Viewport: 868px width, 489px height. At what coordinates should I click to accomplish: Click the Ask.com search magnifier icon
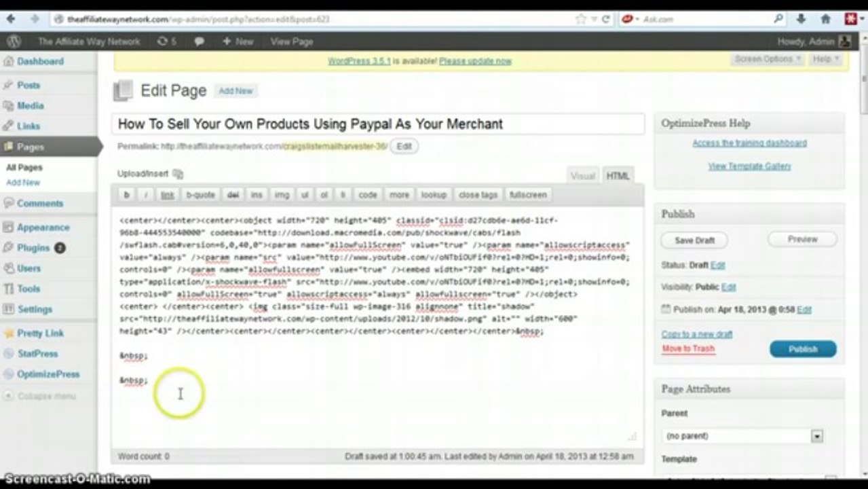(x=779, y=19)
